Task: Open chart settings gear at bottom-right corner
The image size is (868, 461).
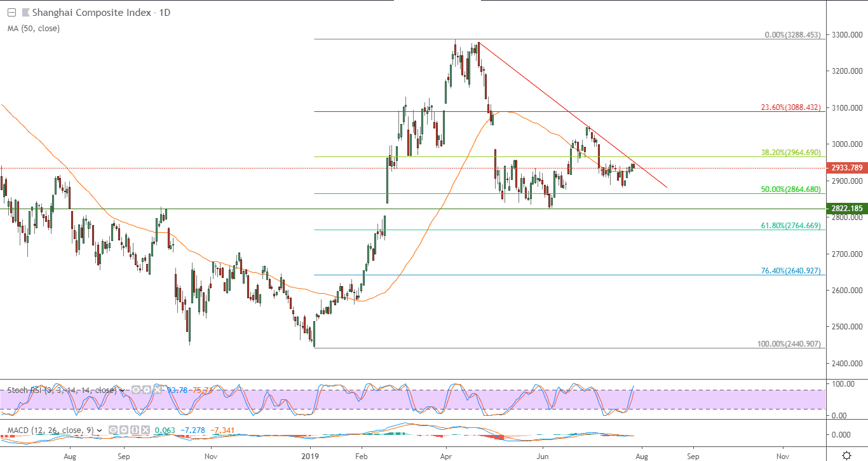Action: coord(846,455)
